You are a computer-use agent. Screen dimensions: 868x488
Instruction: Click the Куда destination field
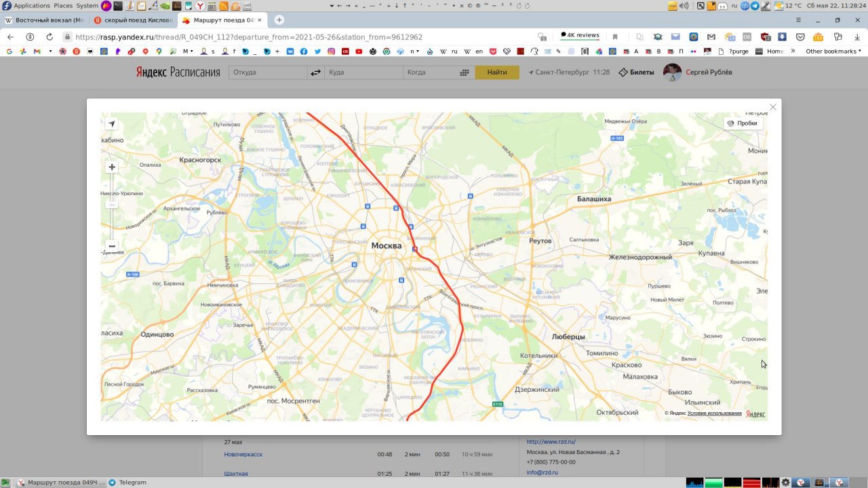(363, 73)
